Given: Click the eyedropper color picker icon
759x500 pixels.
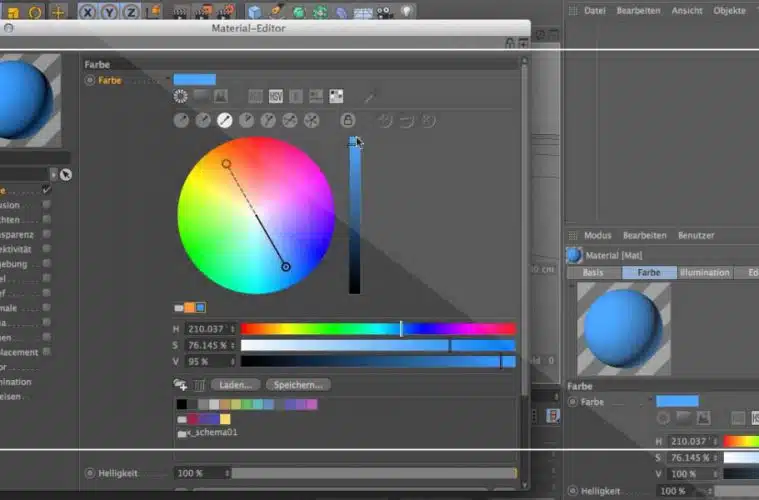Looking at the screenshot, I should 369,98.
